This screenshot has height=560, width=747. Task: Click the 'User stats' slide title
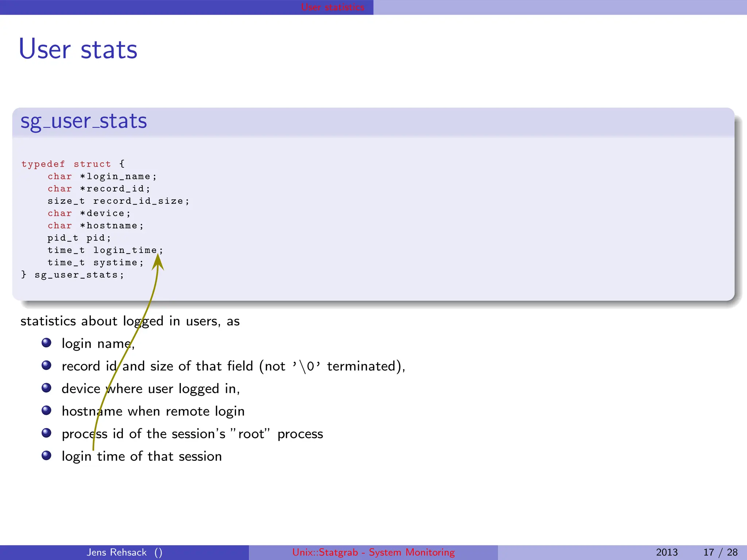coord(78,49)
